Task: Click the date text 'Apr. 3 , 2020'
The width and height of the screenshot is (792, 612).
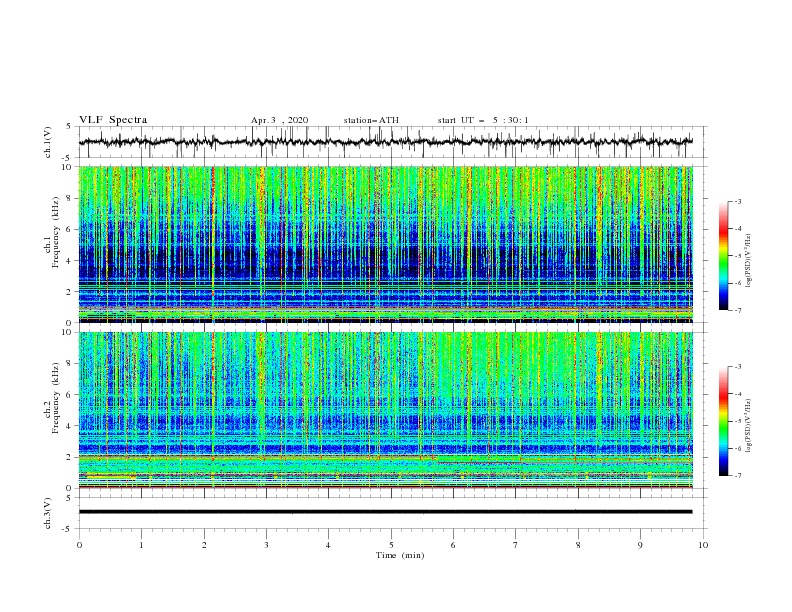Action: [x=279, y=120]
